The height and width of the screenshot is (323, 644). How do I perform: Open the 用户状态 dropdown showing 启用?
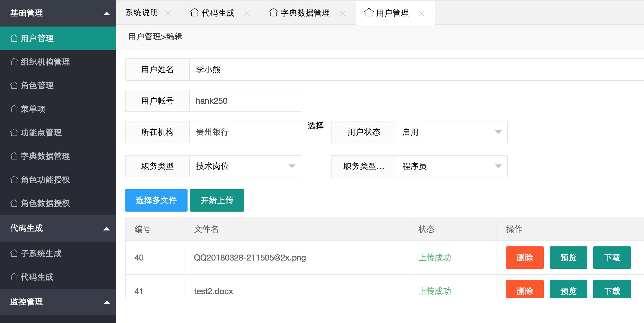tap(451, 132)
